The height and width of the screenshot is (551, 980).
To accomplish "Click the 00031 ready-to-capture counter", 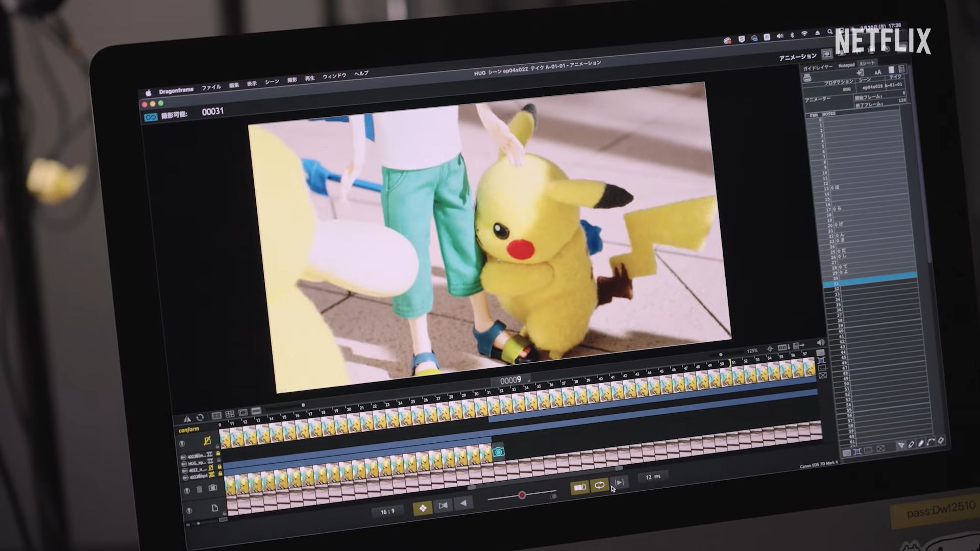I will click(x=212, y=112).
